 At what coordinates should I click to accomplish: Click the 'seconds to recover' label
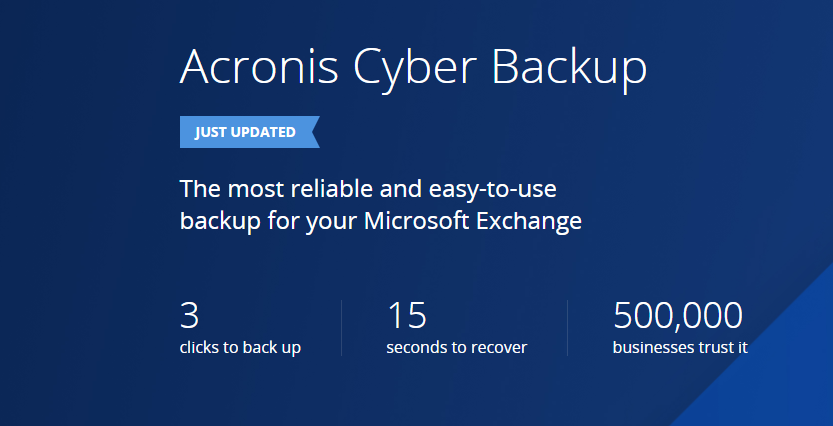456,348
